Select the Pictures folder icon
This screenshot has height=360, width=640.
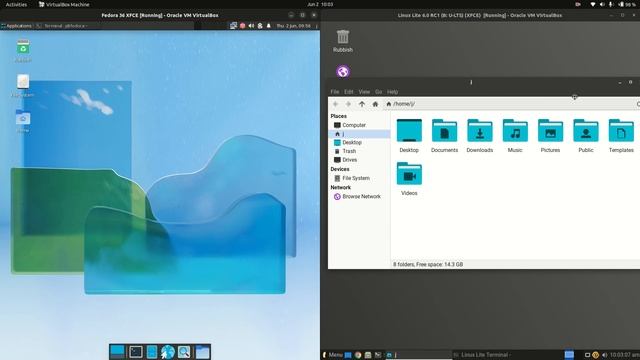pos(550,136)
